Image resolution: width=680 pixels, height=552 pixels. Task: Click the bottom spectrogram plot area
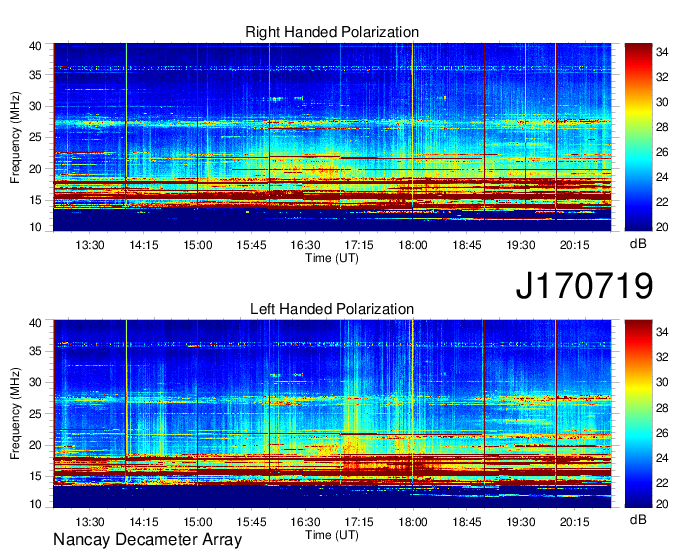[332, 414]
